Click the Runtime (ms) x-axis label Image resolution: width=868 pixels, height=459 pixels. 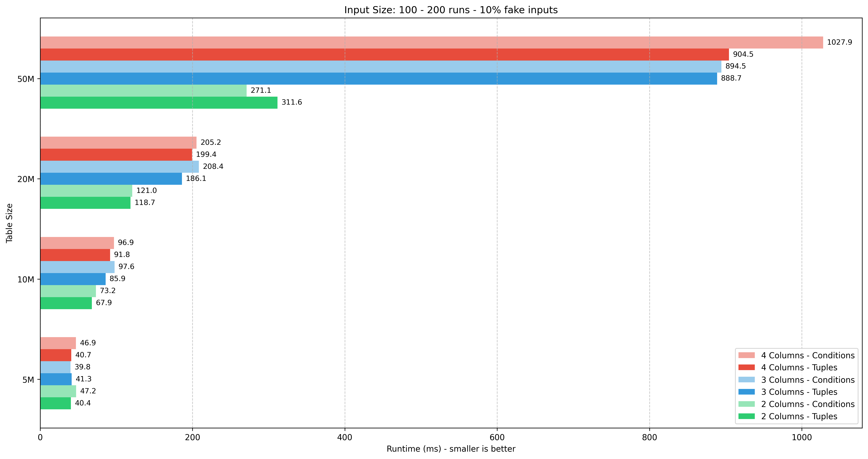tap(451, 449)
